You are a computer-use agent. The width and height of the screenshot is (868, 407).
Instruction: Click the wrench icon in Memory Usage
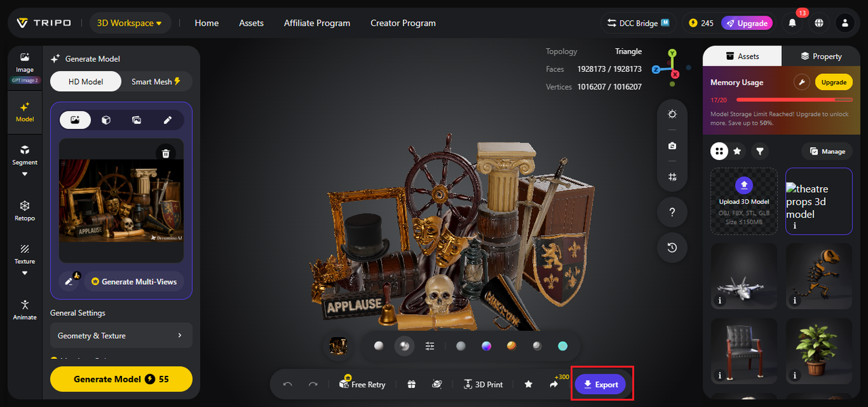coord(802,82)
